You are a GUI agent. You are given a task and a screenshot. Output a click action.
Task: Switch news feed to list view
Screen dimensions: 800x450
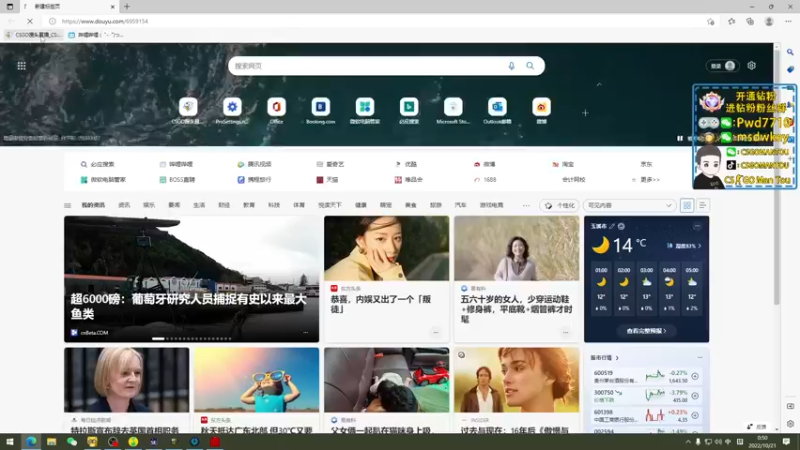click(702, 205)
